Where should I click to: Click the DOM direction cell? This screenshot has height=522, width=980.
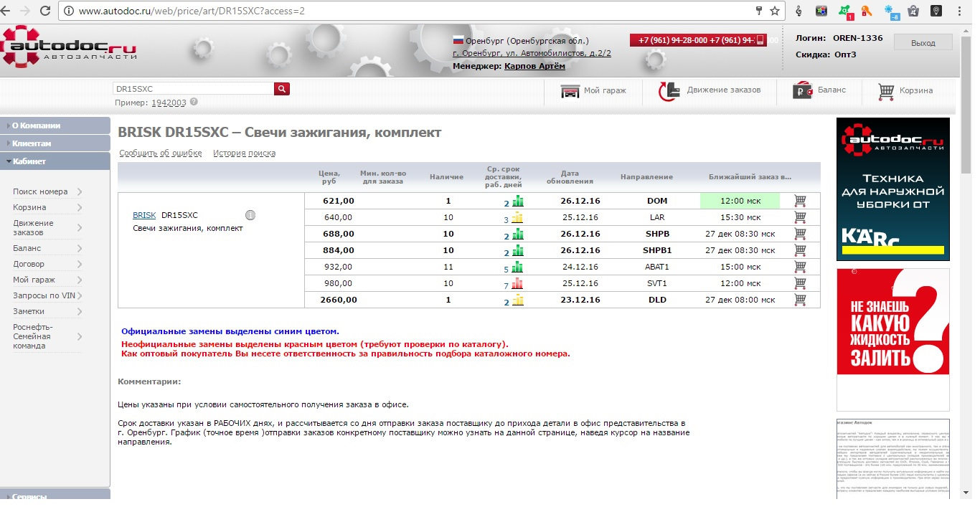point(657,201)
